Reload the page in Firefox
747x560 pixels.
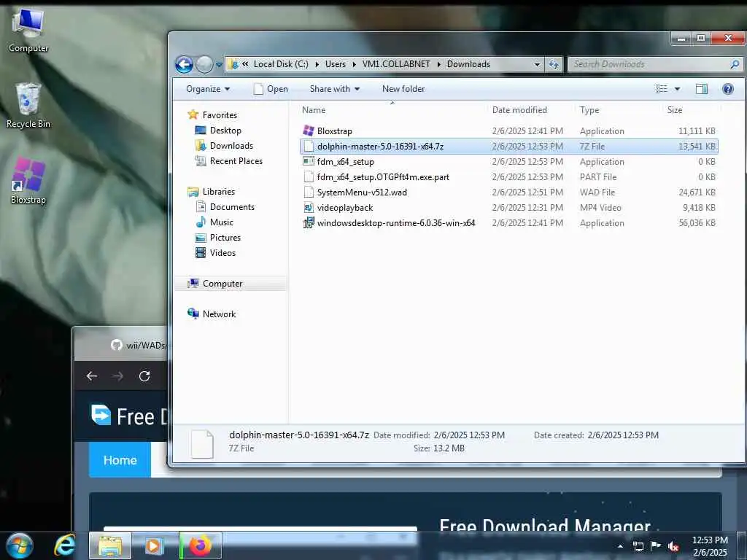point(144,376)
